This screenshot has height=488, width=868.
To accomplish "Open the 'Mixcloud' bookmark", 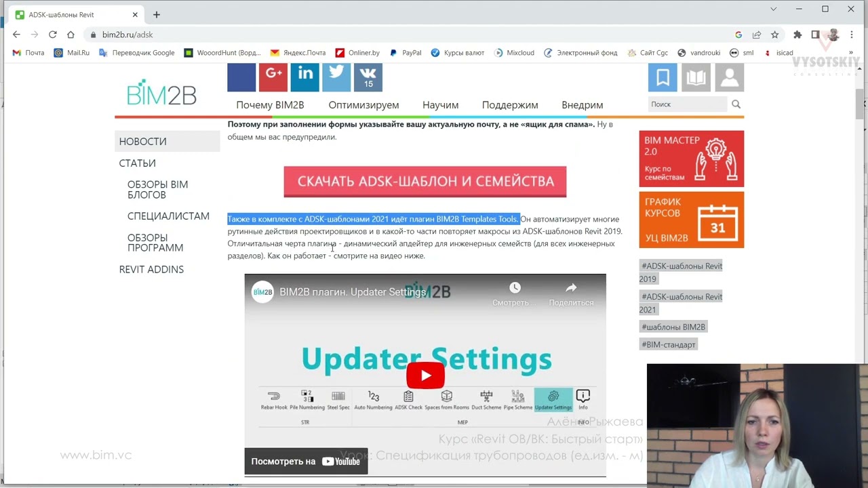I will point(514,53).
